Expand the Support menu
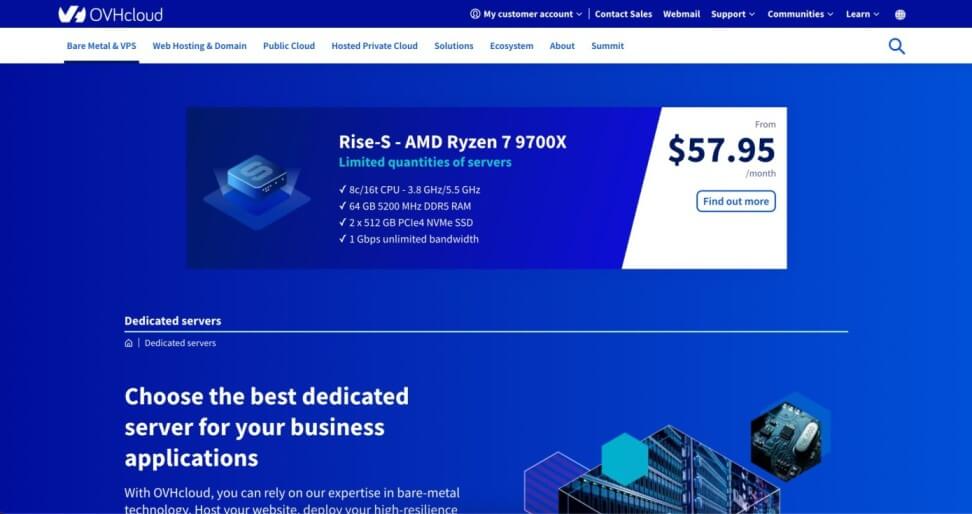The image size is (972, 514). click(x=733, y=14)
